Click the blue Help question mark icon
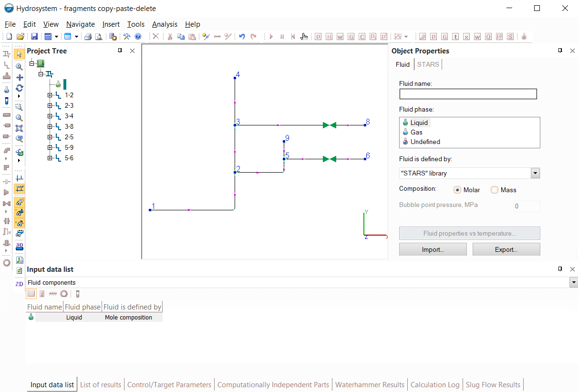Viewport: 578px width, 392px height. [138, 37]
